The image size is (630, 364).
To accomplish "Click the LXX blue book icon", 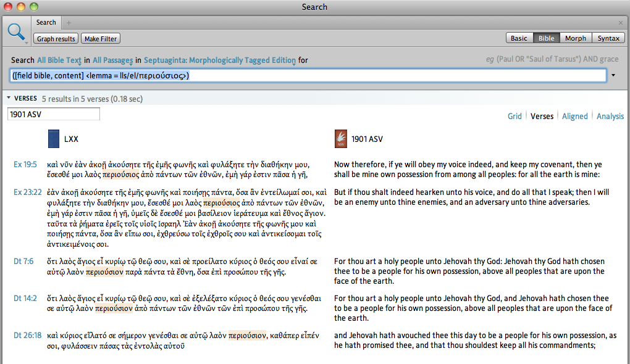I will pos(54,139).
